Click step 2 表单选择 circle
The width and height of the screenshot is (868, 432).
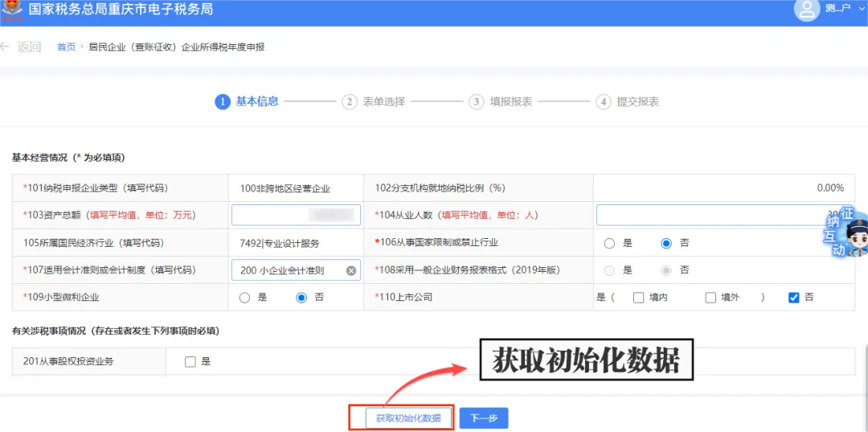pos(350,102)
